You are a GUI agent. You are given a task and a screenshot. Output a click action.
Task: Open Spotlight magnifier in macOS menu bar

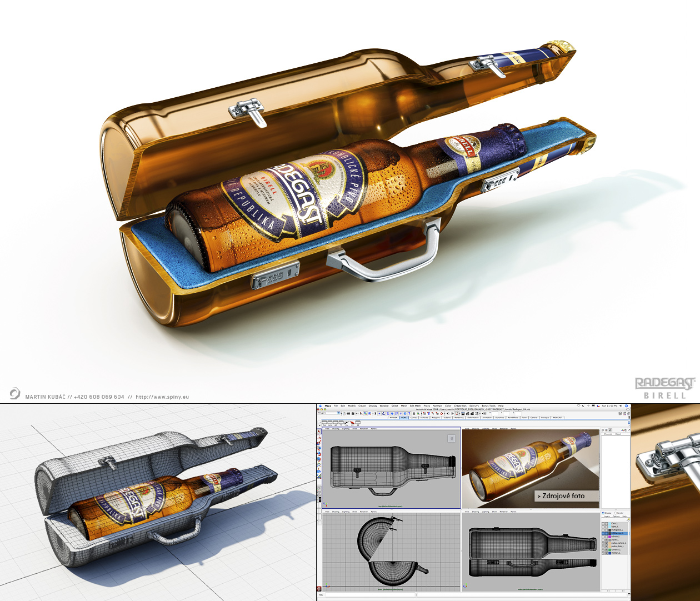(x=626, y=406)
